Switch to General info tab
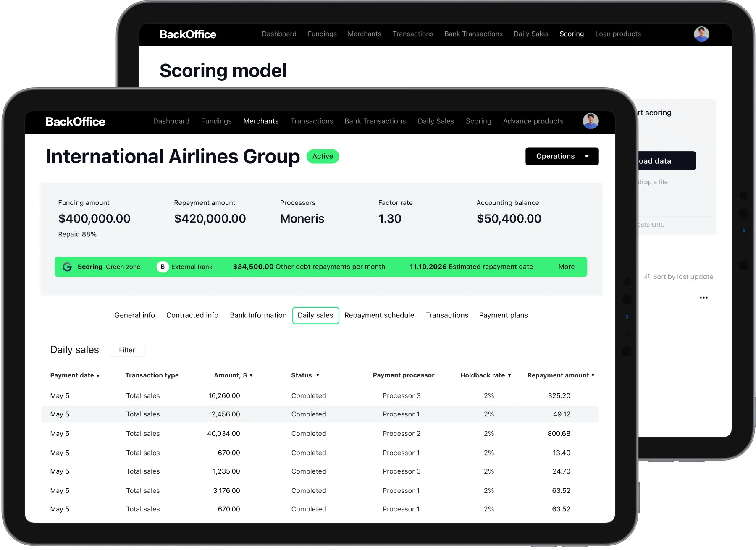 pos(134,315)
